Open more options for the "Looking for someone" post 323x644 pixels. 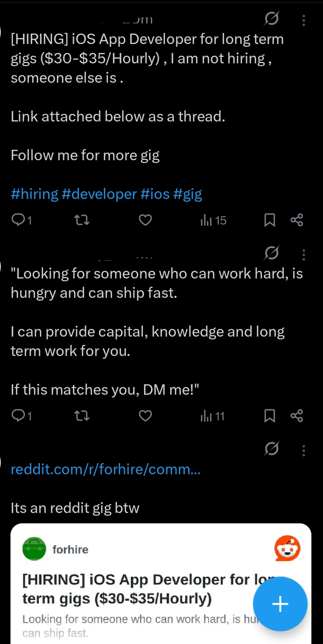pos(304,255)
